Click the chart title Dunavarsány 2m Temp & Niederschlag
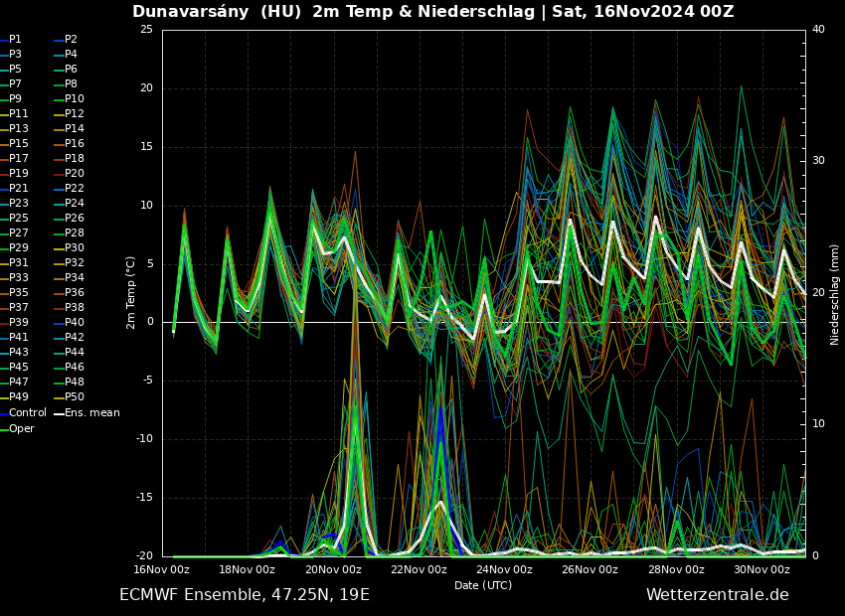The height and width of the screenshot is (616, 845). [x=432, y=12]
